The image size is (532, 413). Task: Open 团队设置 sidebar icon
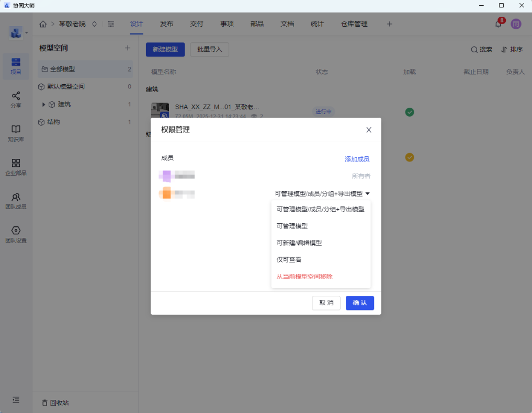(x=16, y=234)
